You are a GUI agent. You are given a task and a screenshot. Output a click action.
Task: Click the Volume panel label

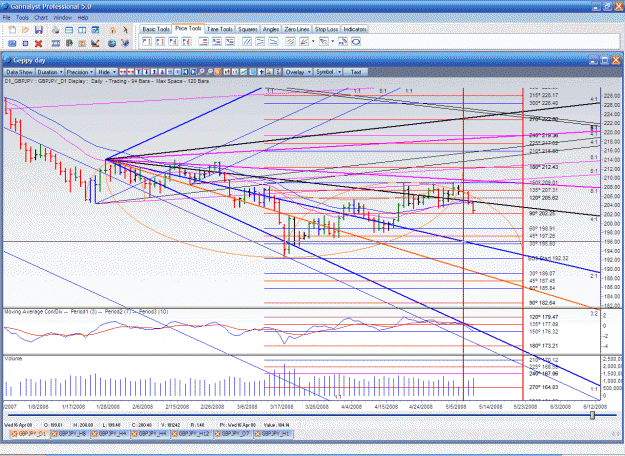13,359
